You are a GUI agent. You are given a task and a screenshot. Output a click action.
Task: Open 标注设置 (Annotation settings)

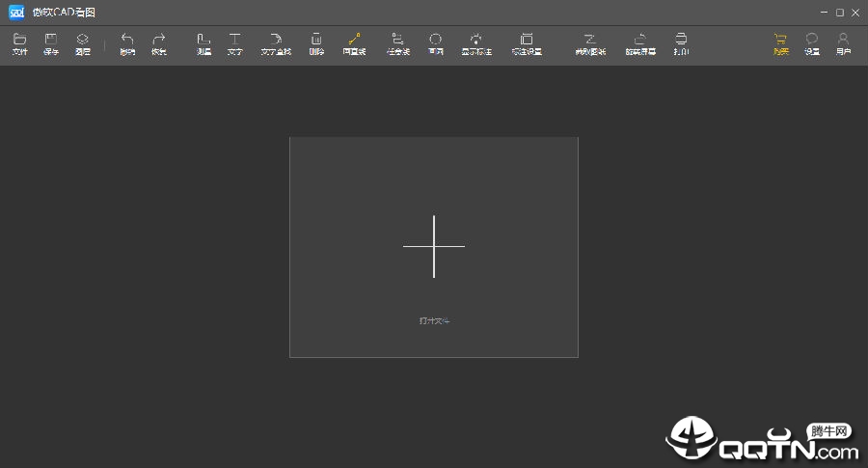[527, 44]
